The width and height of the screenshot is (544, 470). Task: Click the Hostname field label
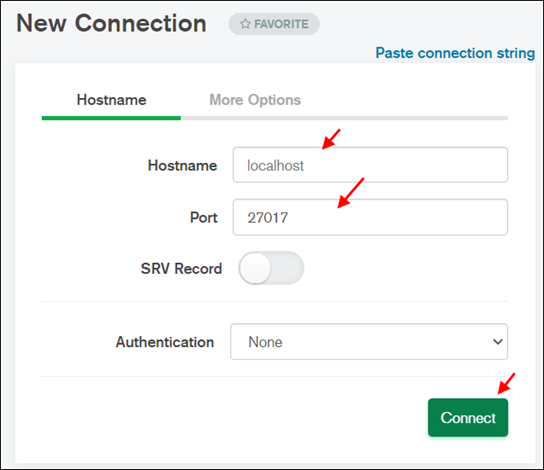182,165
